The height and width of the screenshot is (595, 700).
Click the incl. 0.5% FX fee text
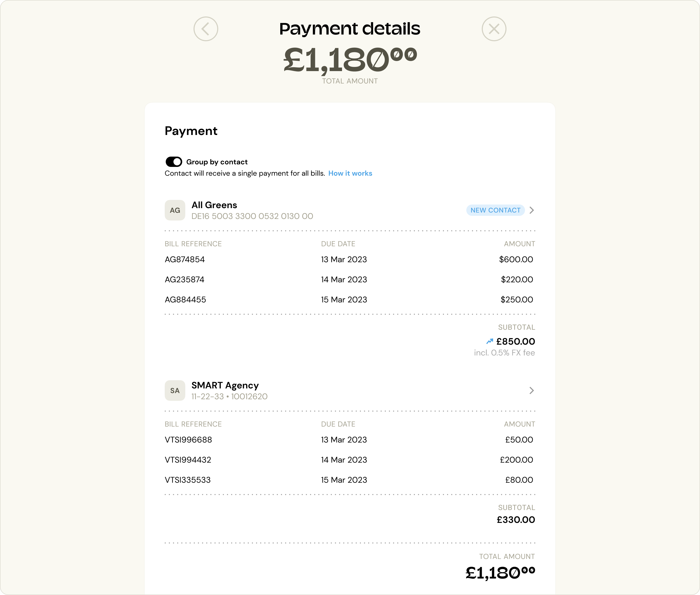[504, 352]
